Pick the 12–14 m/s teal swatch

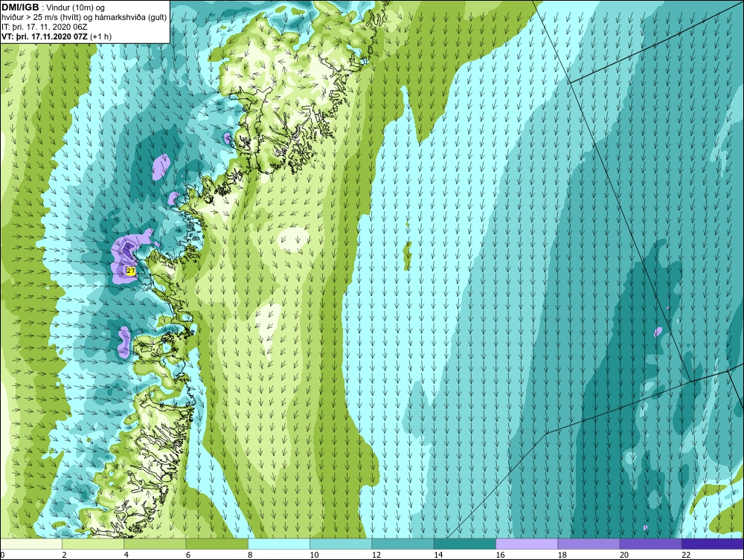(x=403, y=544)
